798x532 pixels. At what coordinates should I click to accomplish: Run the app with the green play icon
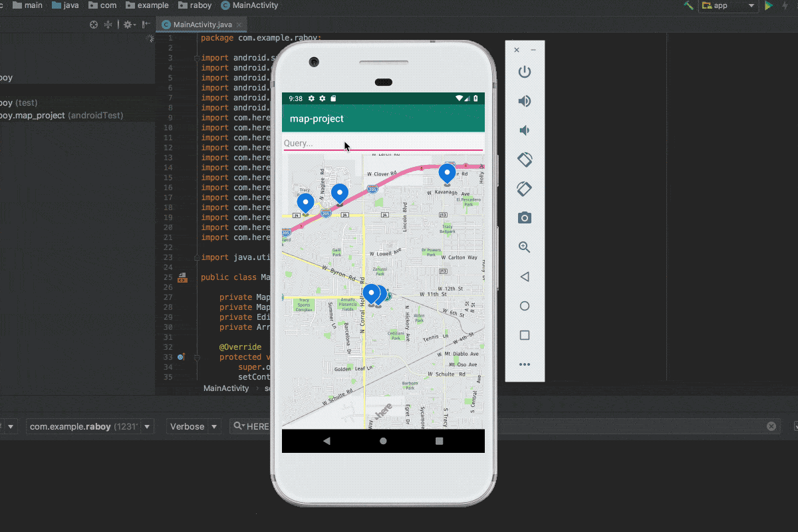769,5
